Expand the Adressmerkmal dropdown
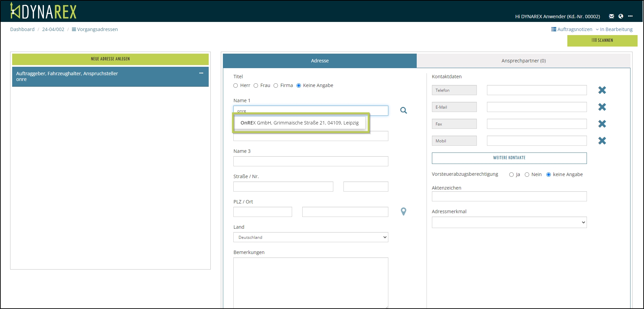The image size is (644, 309). point(509,222)
